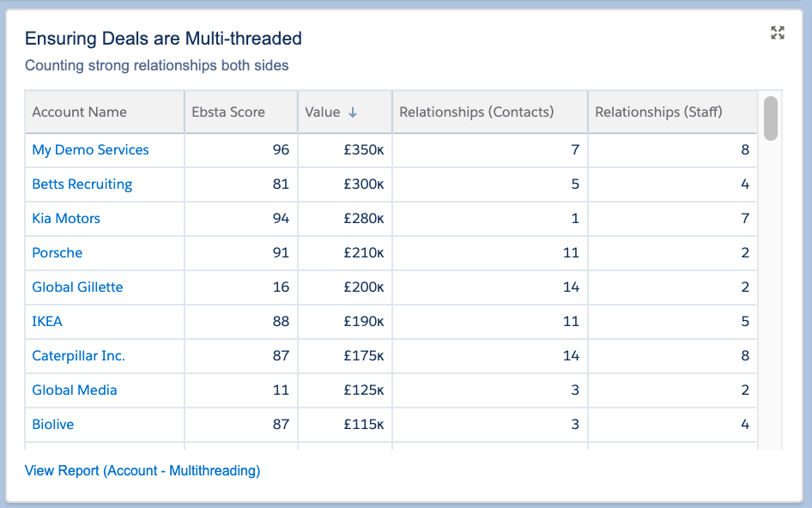Select the Kia Motors account link
The width and height of the screenshot is (812, 508).
tap(66, 219)
